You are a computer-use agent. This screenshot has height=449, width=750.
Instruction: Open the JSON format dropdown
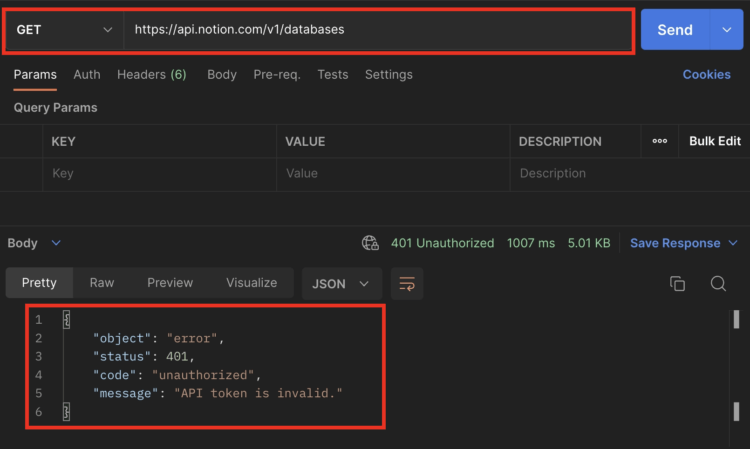[341, 283]
